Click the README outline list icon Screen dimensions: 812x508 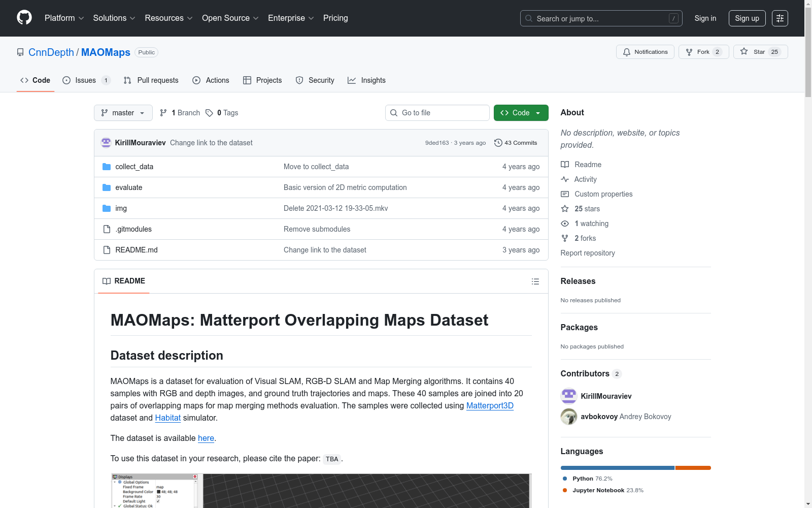click(535, 281)
